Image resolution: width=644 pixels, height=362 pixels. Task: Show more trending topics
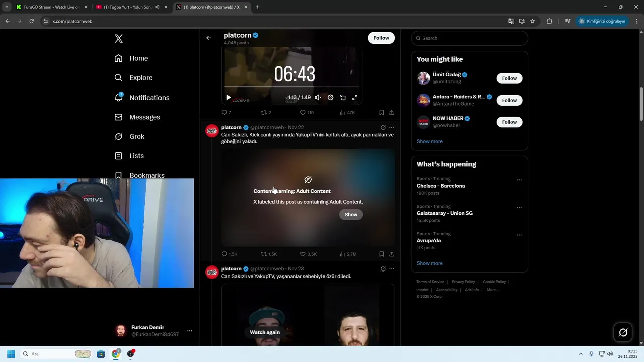click(x=430, y=263)
